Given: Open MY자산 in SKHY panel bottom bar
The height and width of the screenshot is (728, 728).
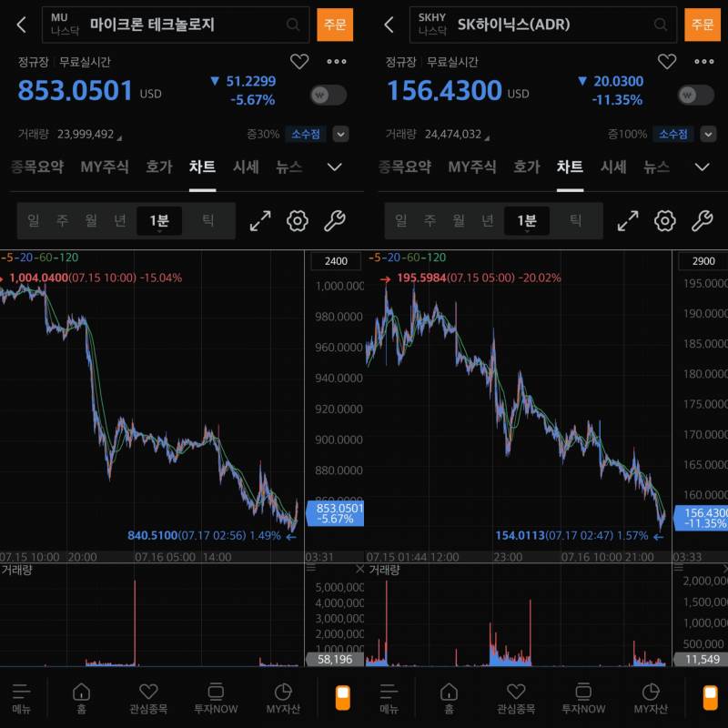Looking at the screenshot, I should point(651,698).
